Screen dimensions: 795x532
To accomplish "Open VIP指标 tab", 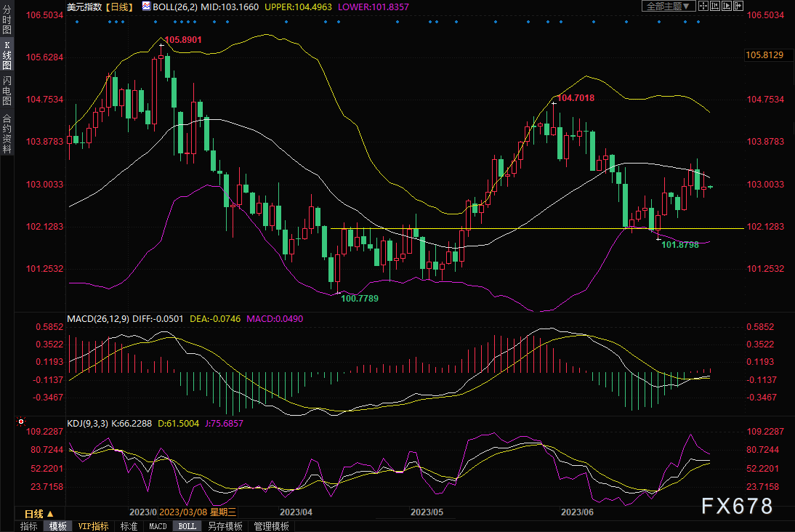I will coord(93,526).
